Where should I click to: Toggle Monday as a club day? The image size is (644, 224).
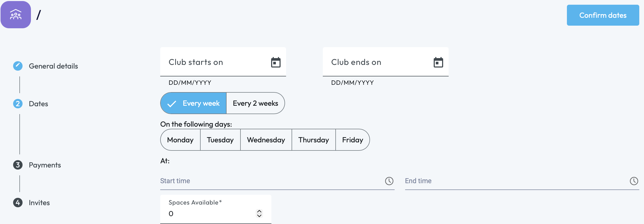180,140
